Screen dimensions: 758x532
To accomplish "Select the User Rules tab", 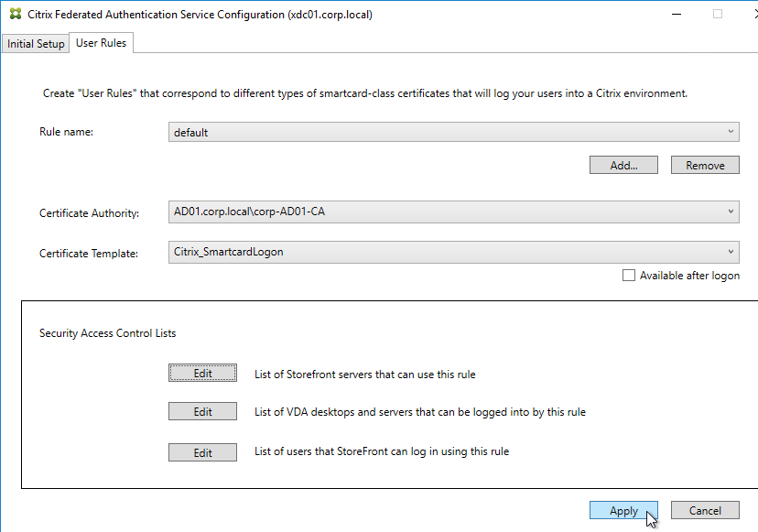I will coord(101,43).
